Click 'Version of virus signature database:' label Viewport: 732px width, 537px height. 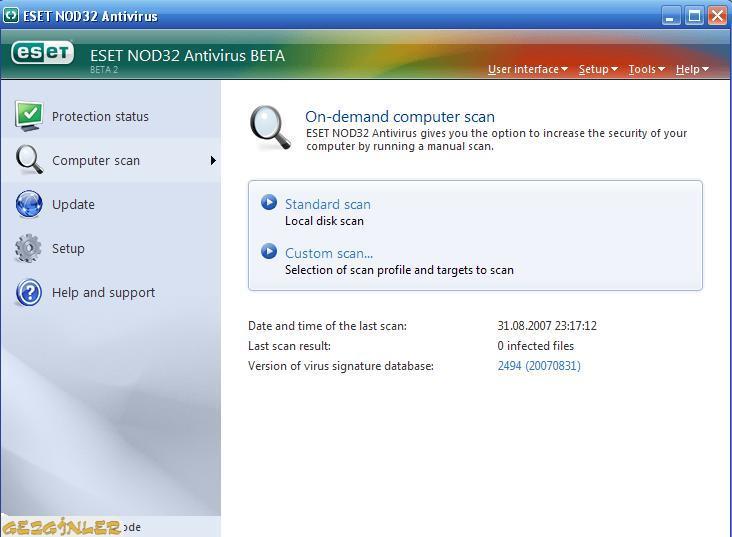point(341,366)
